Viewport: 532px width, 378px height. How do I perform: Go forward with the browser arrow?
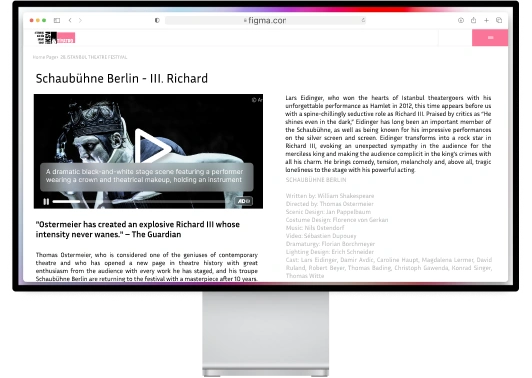(80, 20)
